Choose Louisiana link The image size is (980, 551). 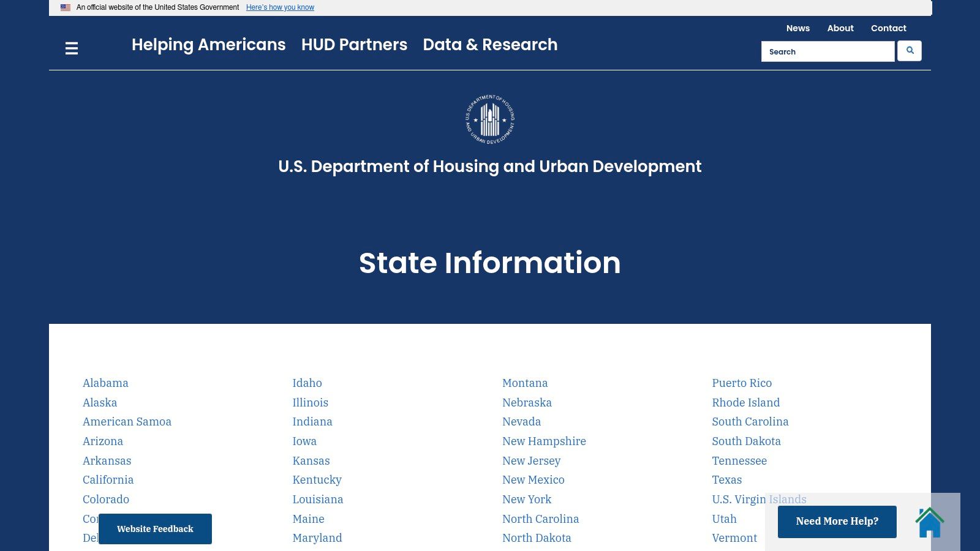[318, 500]
